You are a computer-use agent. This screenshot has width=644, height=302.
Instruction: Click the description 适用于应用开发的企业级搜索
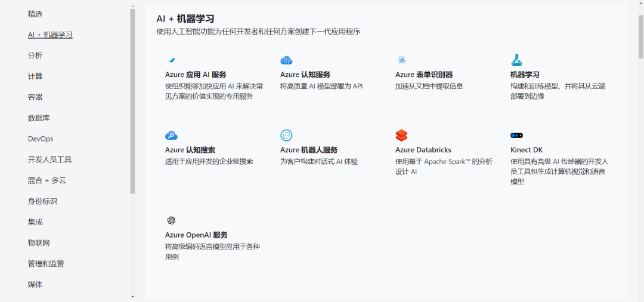[209, 161]
